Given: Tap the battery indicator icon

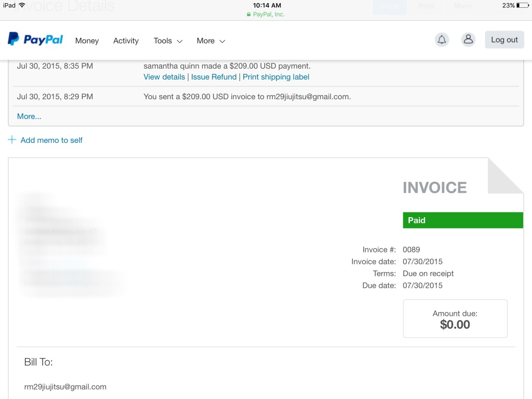Looking at the screenshot, I should pyautogui.click(x=523, y=5).
